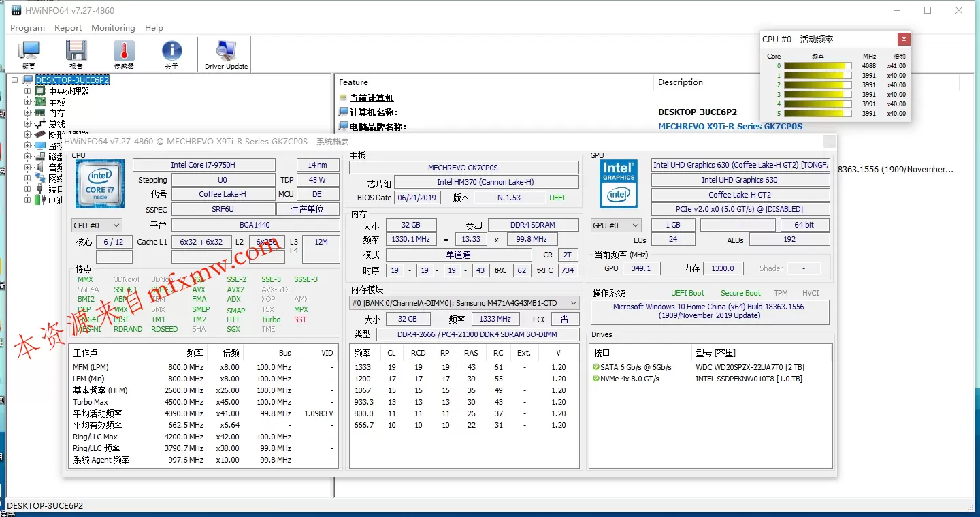Click the Intel Core i7-9750H name field
This screenshot has width=980, height=517.
[x=203, y=165]
